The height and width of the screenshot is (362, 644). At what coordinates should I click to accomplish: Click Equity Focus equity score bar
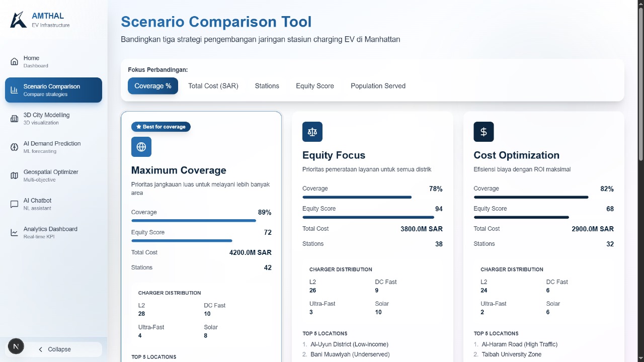[x=372, y=217]
